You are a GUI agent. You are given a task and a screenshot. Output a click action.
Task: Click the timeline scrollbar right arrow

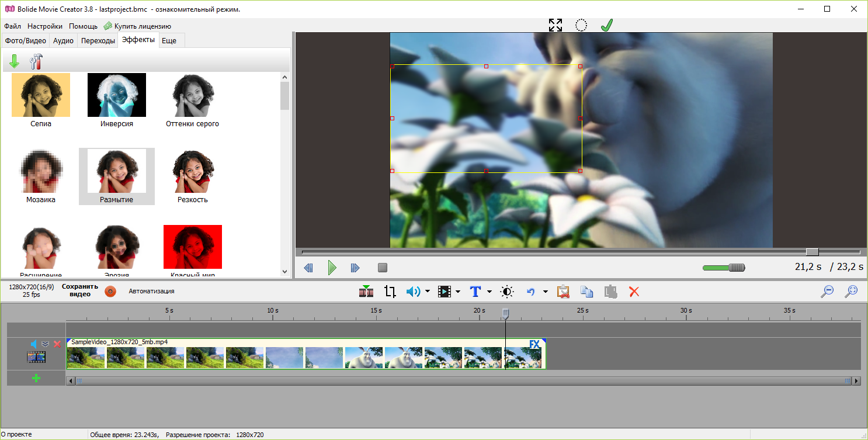coord(857,381)
